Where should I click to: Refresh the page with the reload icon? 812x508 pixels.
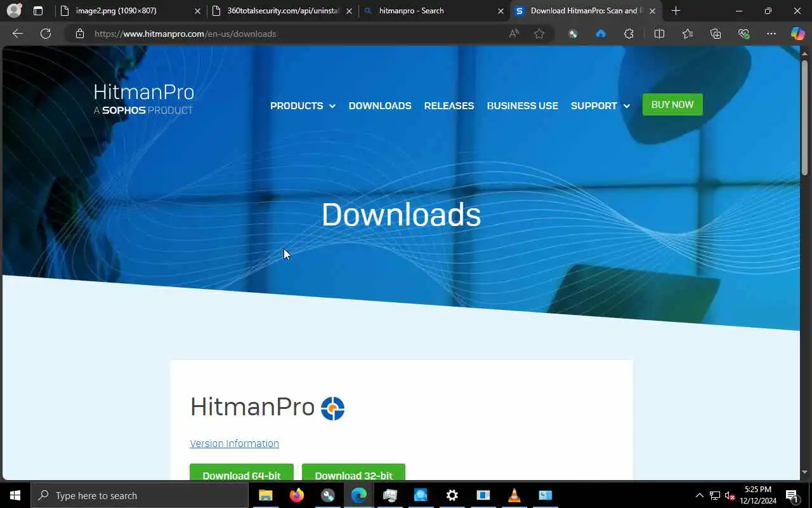(x=46, y=34)
